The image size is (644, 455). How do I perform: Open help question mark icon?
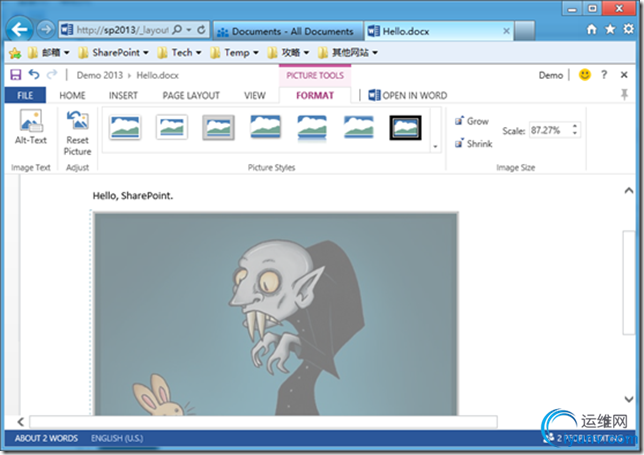click(604, 75)
